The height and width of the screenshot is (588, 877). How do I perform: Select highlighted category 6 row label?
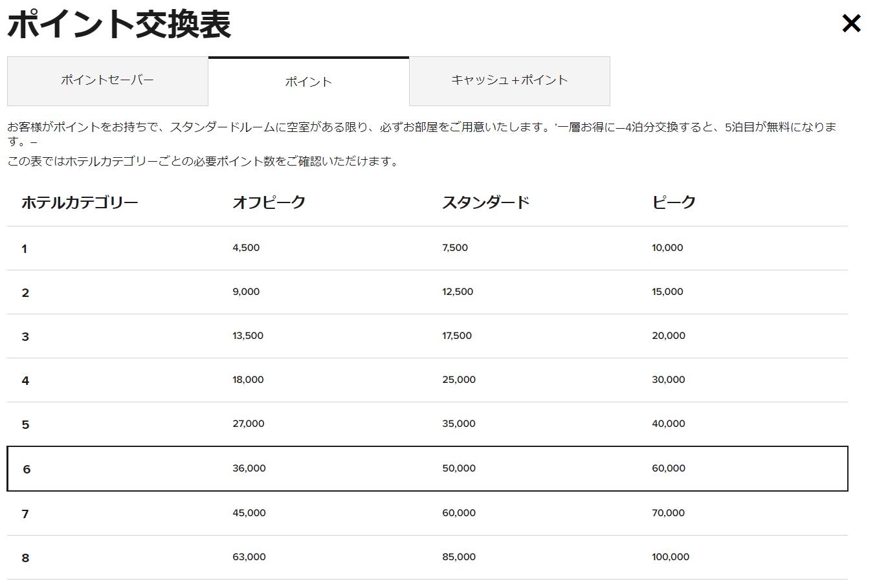(x=27, y=470)
